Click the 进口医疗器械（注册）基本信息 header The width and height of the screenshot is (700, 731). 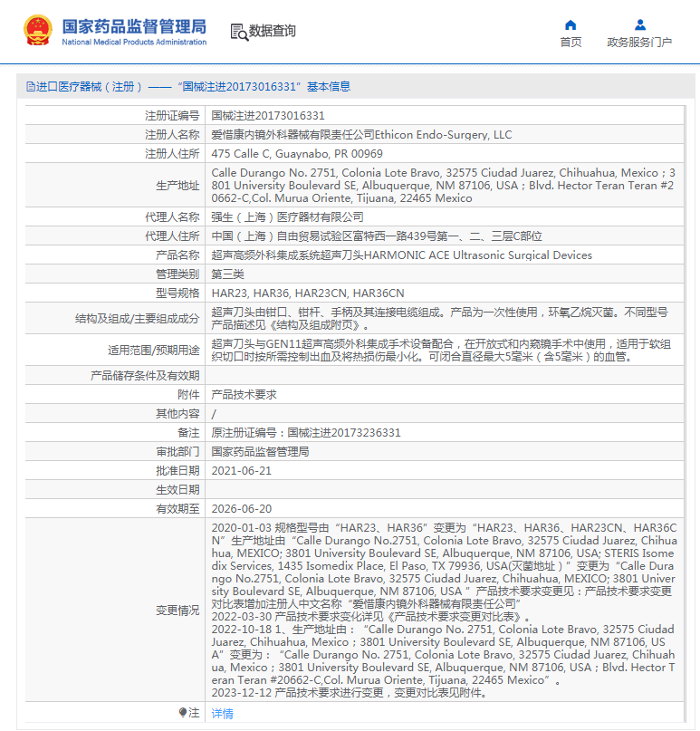(x=188, y=87)
